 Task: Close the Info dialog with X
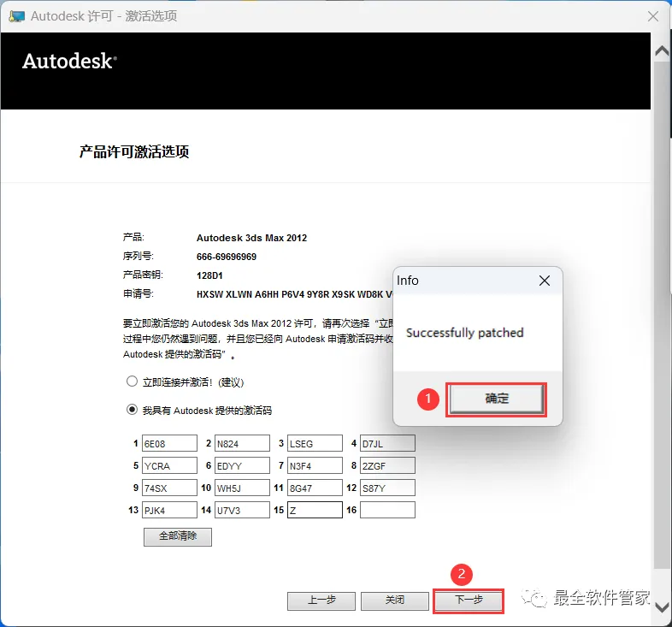(545, 281)
